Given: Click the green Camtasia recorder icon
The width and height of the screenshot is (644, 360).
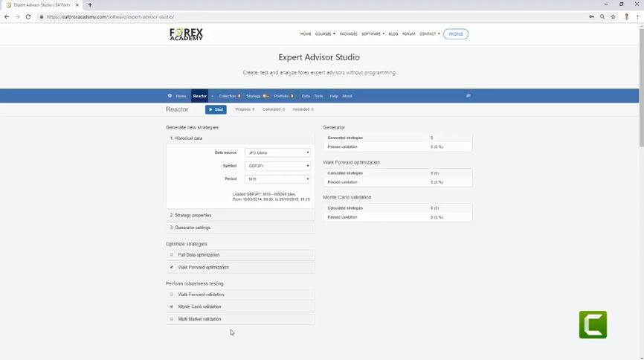Looking at the screenshot, I should click(x=593, y=324).
